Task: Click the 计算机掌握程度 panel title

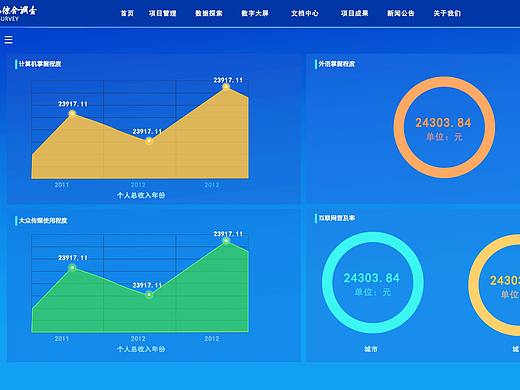Action: coord(40,64)
